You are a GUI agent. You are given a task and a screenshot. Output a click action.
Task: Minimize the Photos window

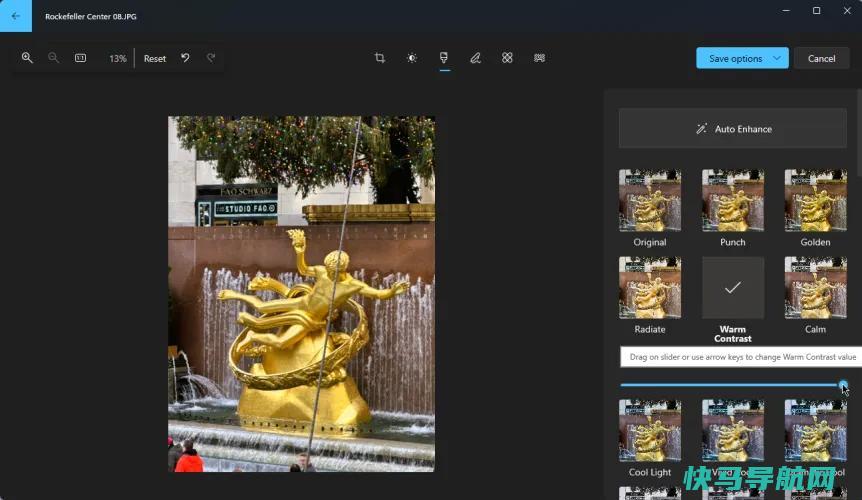tap(786, 10)
